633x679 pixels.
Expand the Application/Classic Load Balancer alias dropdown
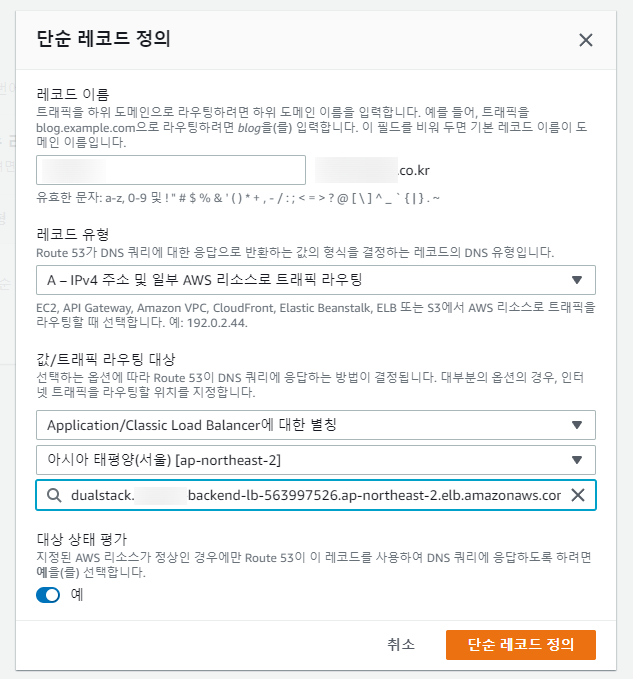point(315,425)
